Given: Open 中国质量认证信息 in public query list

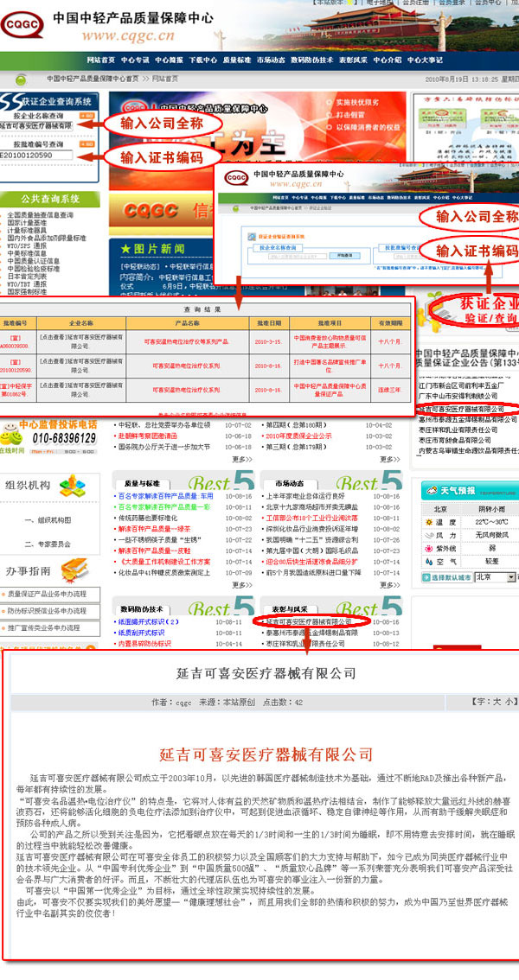Looking at the screenshot, I should 33,261.
